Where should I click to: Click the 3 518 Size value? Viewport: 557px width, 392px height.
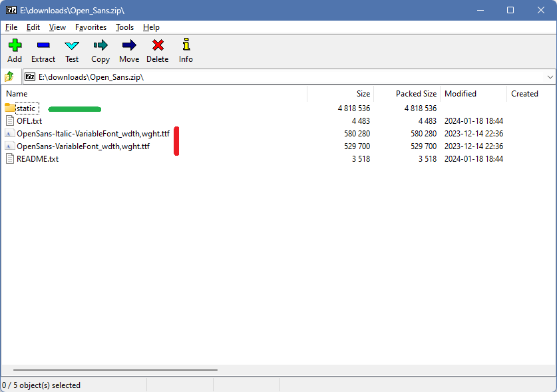tap(361, 159)
